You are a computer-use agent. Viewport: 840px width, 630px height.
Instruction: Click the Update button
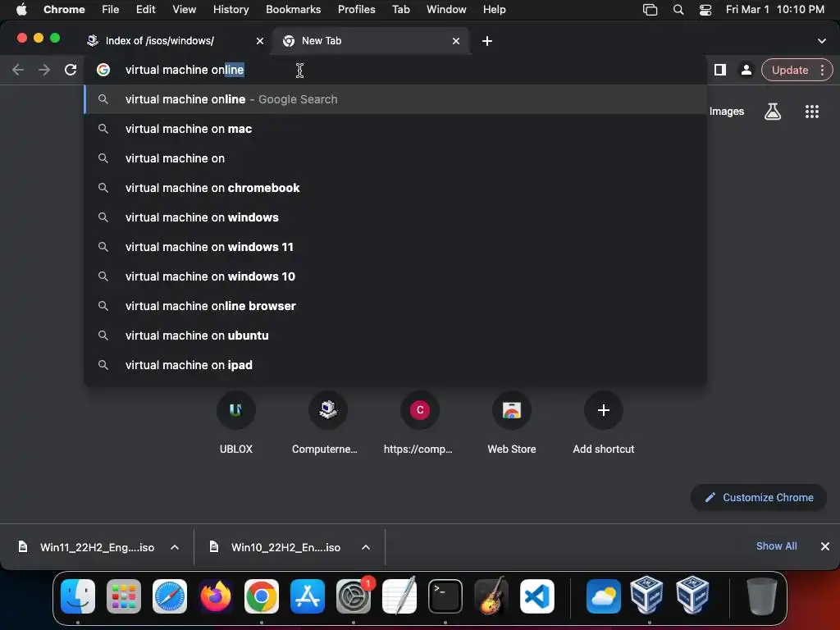[x=790, y=71]
